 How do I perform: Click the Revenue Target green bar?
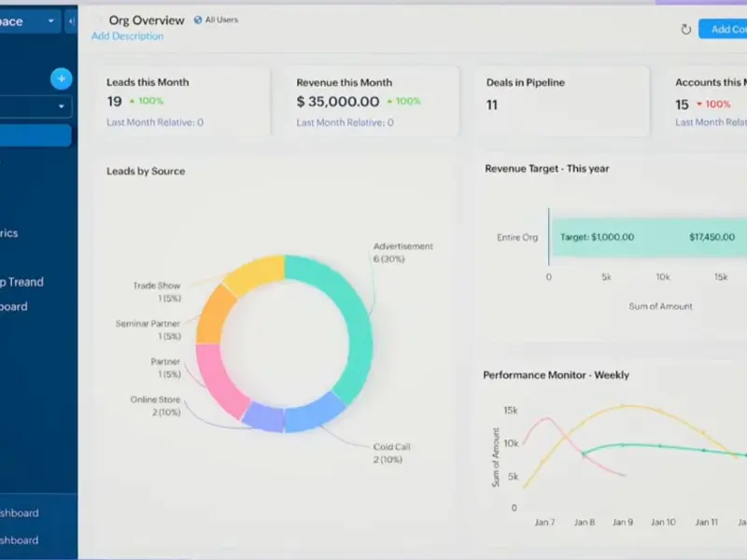[644, 237]
